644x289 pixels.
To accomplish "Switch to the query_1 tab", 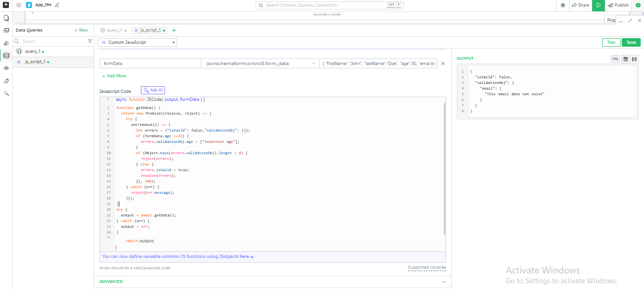I will point(114,30).
